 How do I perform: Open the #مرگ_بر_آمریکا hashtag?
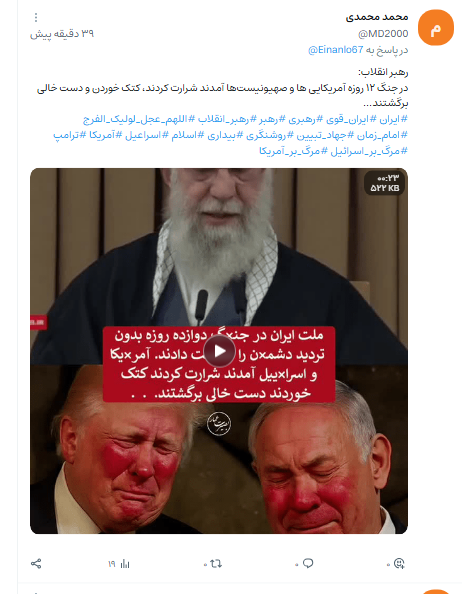pyautogui.click(x=289, y=151)
